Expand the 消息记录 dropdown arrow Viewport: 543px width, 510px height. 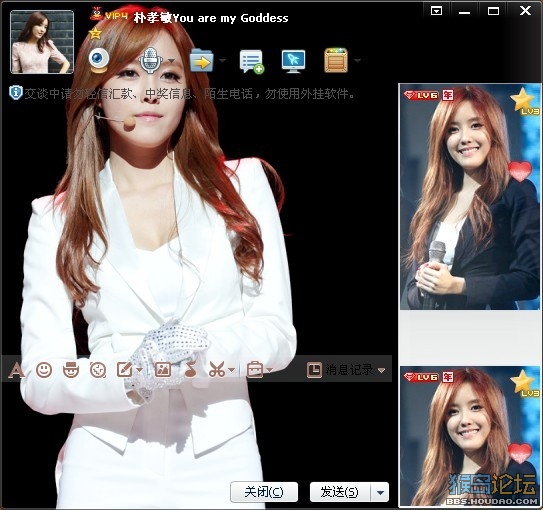[382, 370]
